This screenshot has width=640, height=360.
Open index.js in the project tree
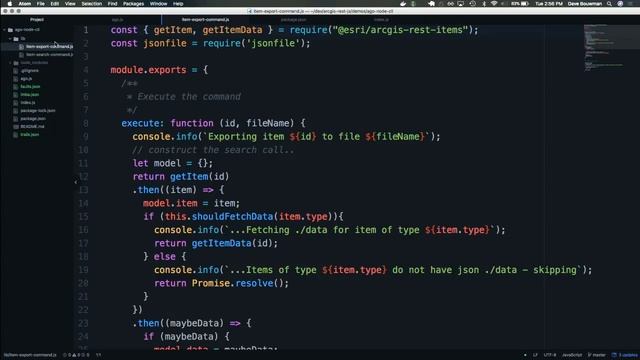point(28,102)
